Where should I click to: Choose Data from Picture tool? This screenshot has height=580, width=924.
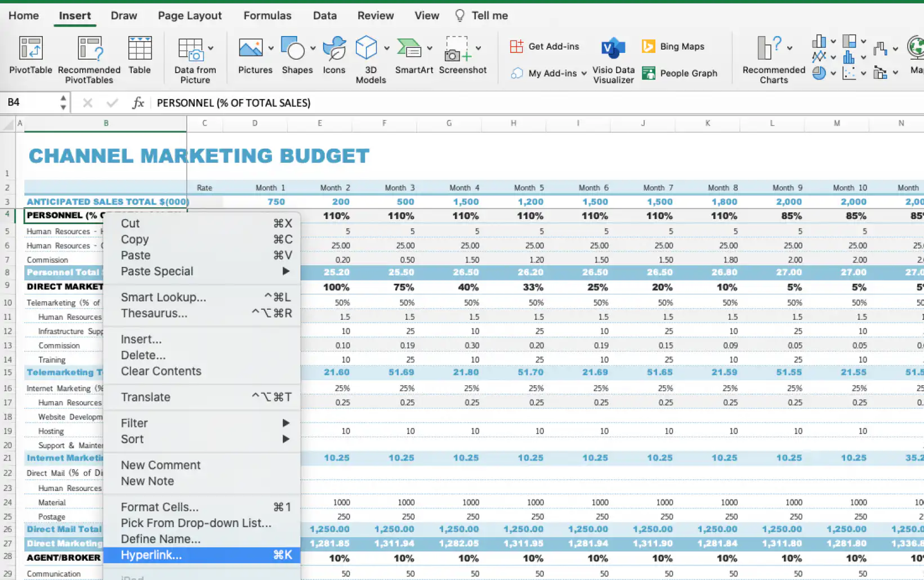click(x=195, y=60)
